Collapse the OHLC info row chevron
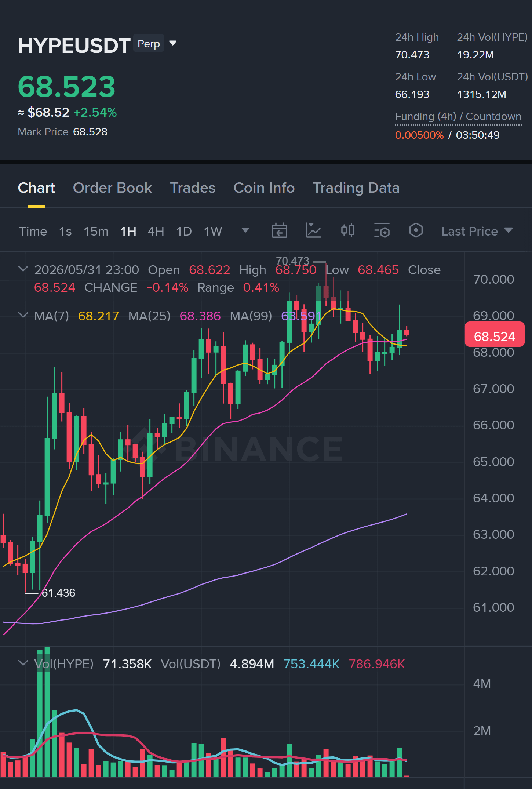Screen dimensions: 532x789 [x=23, y=269]
